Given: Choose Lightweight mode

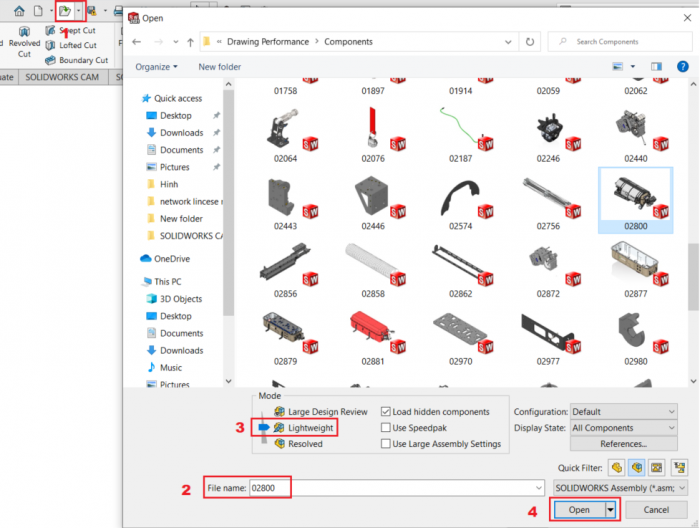Looking at the screenshot, I should click(x=304, y=428).
